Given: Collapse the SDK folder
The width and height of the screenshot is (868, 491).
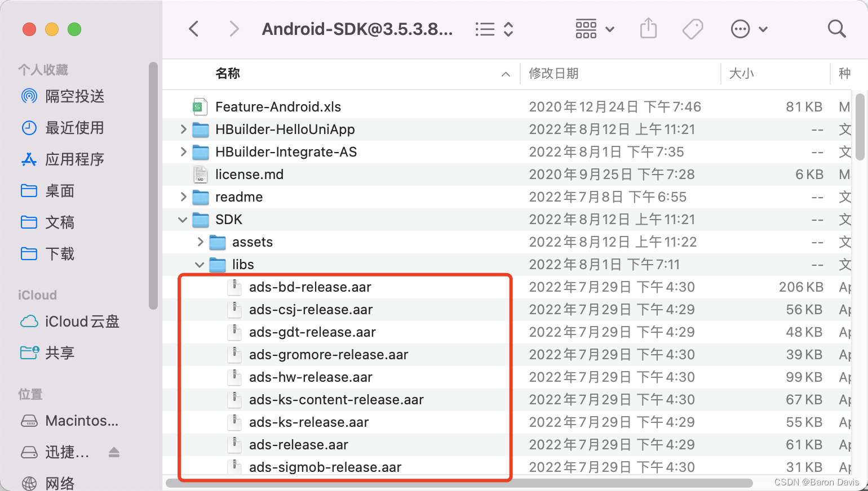Looking at the screenshot, I should (183, 220).
